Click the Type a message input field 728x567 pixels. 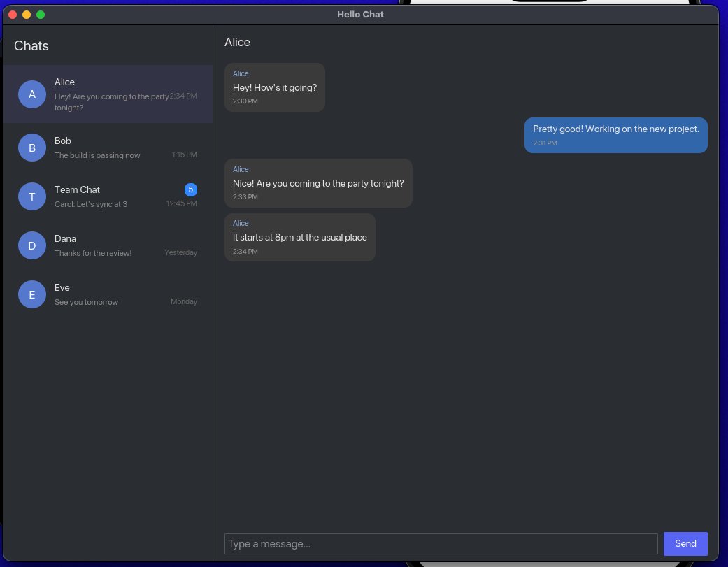441,543
